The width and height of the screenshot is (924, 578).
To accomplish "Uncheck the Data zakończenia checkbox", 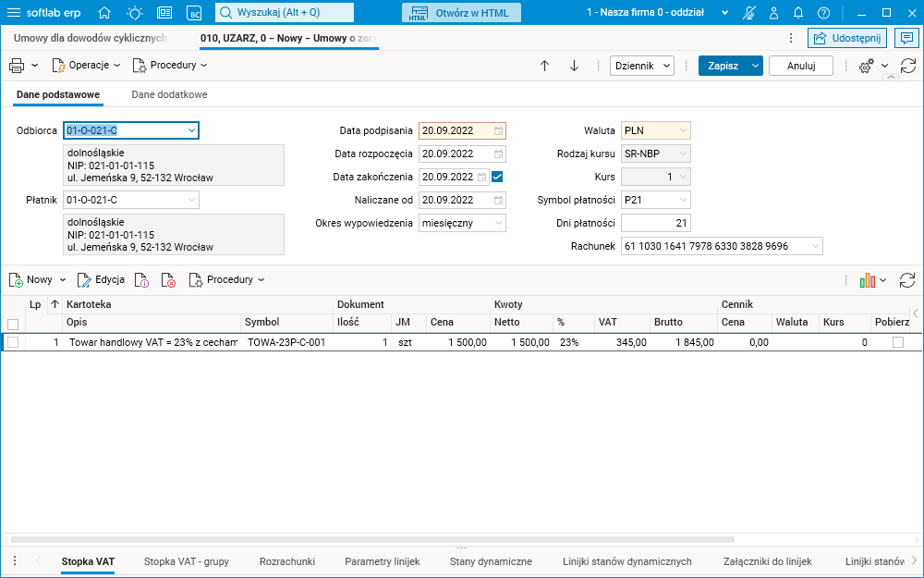I will pos(497,177).
